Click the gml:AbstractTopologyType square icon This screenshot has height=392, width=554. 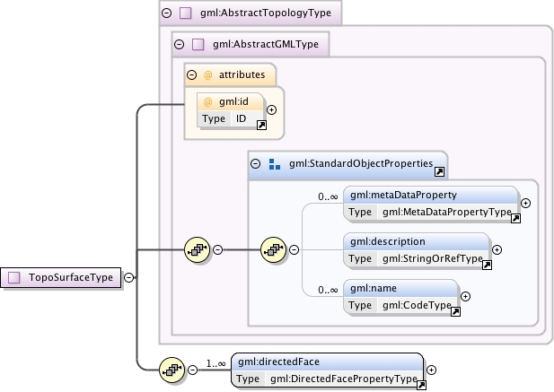click(186, 13)
